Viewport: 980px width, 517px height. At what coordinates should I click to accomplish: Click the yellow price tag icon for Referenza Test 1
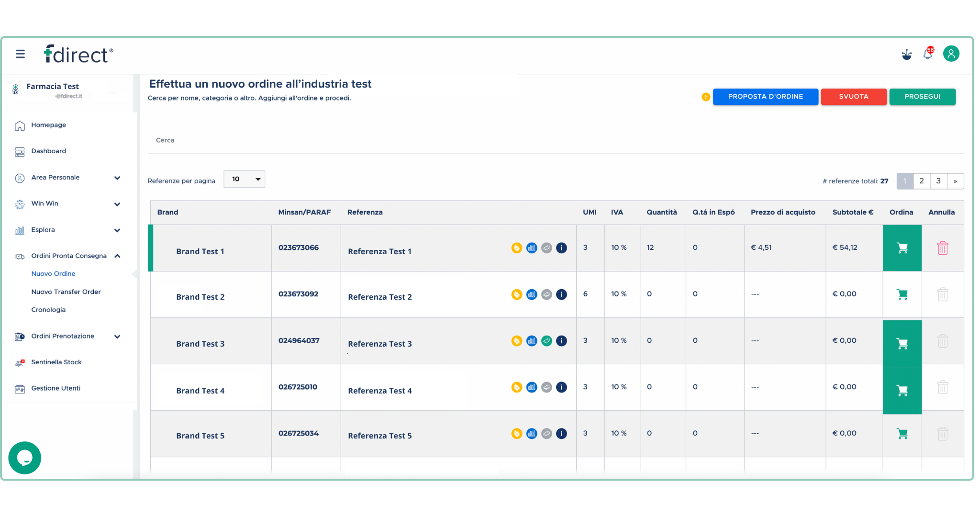coord(517,248)
